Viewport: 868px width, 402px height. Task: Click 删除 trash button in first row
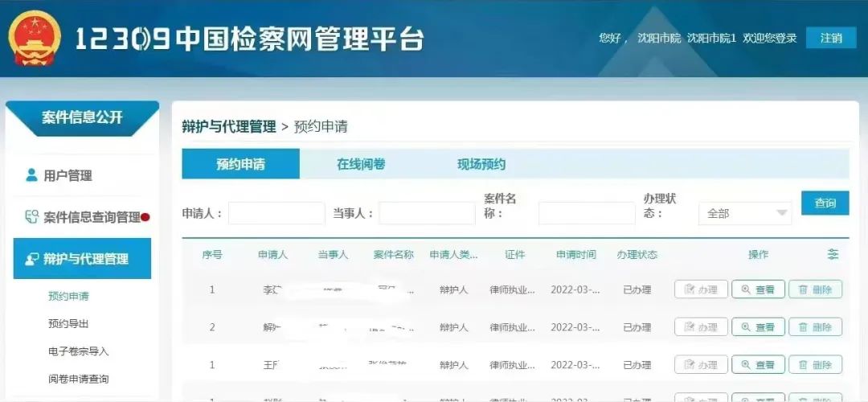coord(815,289)
